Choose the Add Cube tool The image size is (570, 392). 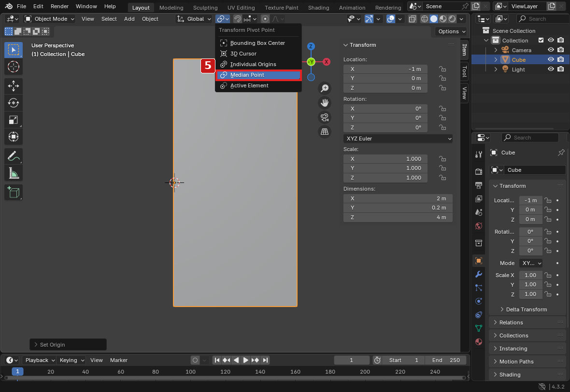tap(14, 192)
